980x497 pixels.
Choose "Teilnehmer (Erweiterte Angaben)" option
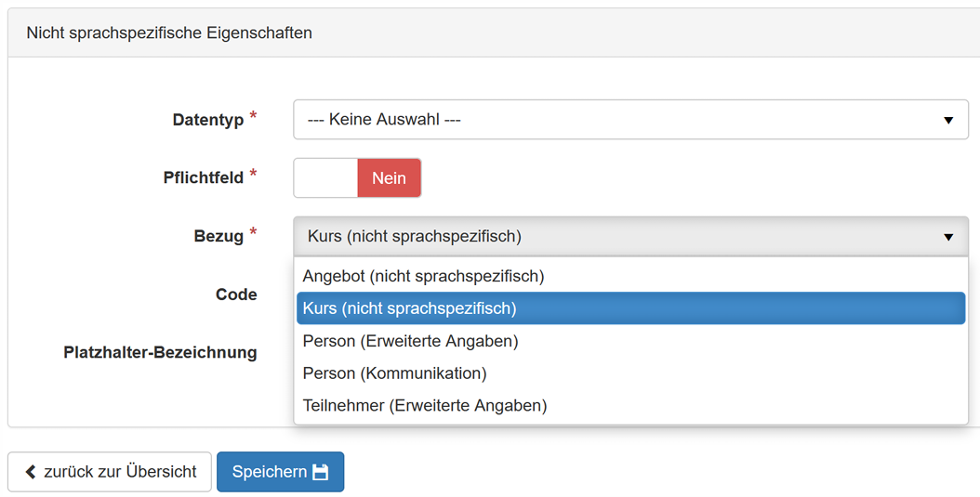425,406
